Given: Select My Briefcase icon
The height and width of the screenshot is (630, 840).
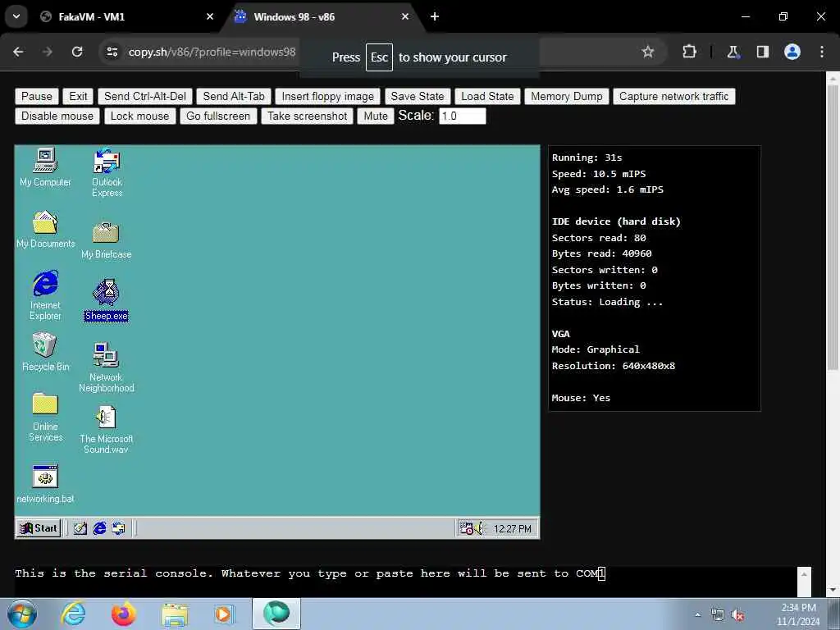Looking at the screenshot, I should pos(106,240).
